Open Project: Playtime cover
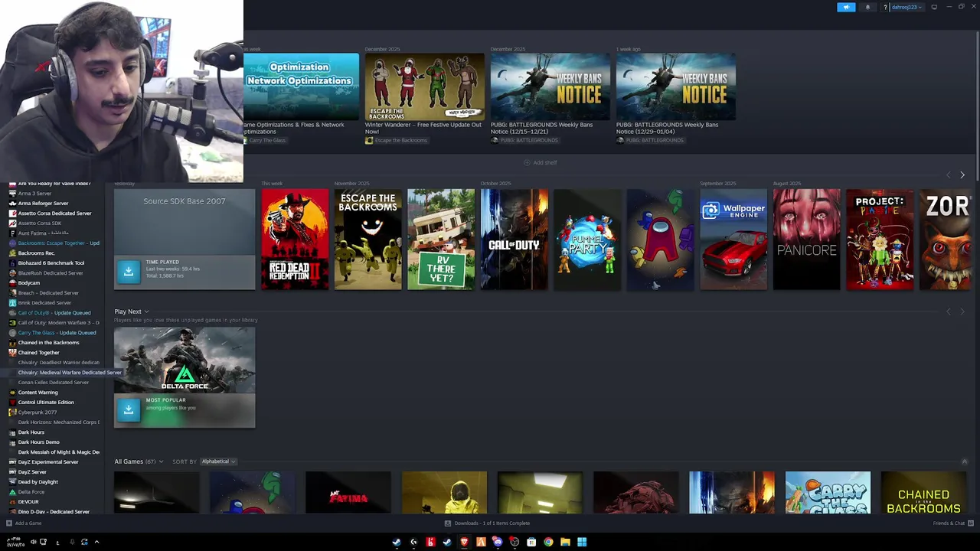 (880, 240)
